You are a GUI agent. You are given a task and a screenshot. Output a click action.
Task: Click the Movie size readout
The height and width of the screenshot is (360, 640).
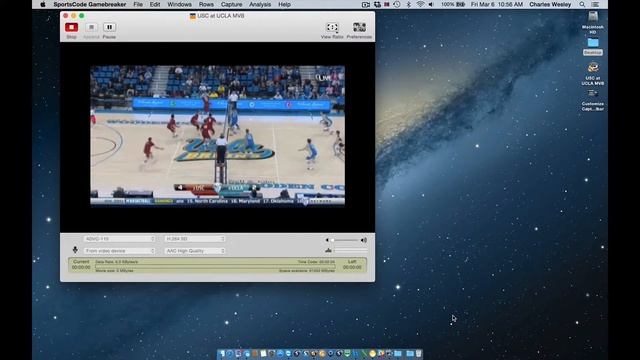coord(114,271)
